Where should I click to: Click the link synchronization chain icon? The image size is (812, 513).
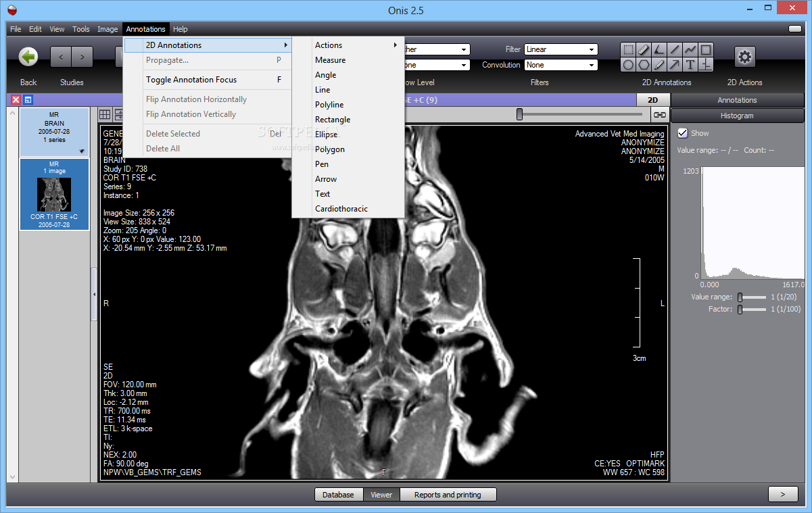(x=659, y=115)
